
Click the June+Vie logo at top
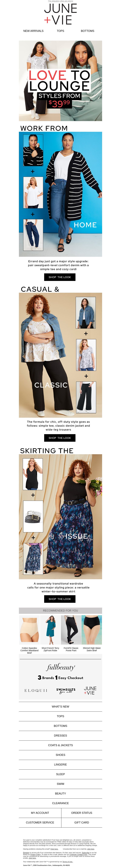pyautogui.click(x=60, y=14)
